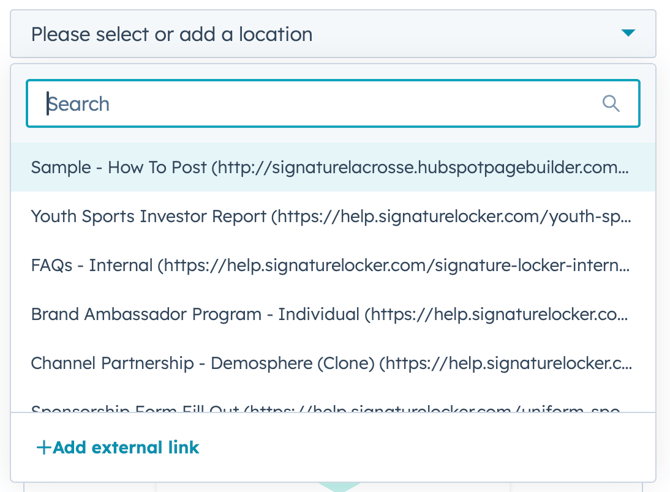The image size is (670, 492).
Task: Pick the 'FAQs - Internal' location
Action: (x=330, y=265)
